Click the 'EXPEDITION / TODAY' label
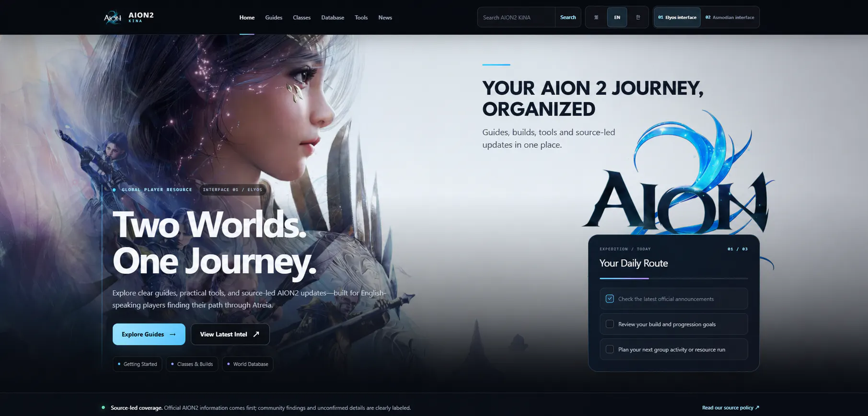This screenshot has height=416, width=868. click(x=625, y=249)
